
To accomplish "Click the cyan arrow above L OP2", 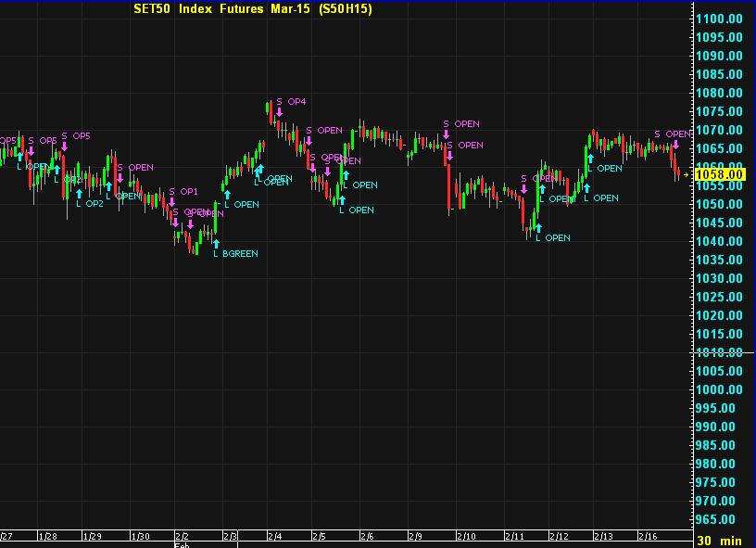I will (79, 194).
